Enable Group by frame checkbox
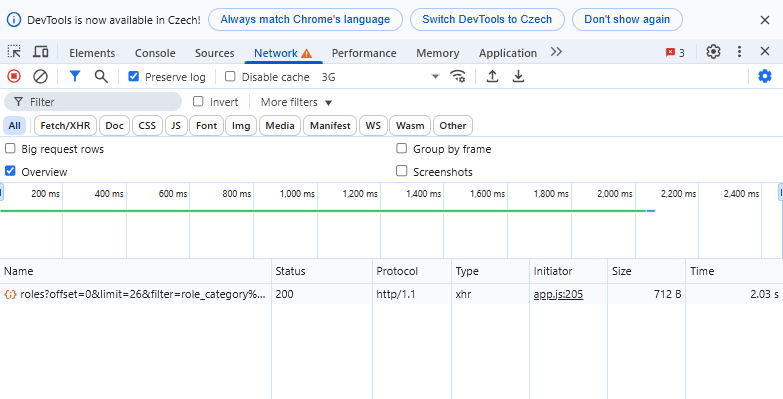783x399 pixels. click(401, 148)
